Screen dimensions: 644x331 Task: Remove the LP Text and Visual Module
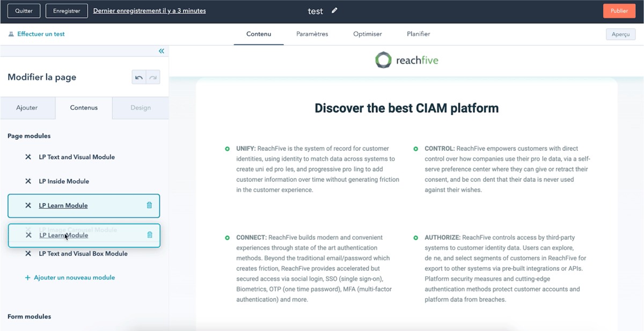28,157
